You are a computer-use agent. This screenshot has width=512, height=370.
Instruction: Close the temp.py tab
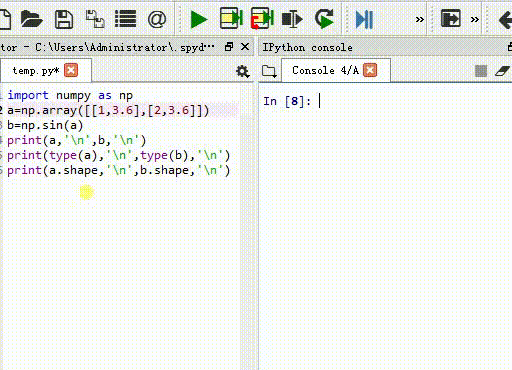click(x=71, y=70)
